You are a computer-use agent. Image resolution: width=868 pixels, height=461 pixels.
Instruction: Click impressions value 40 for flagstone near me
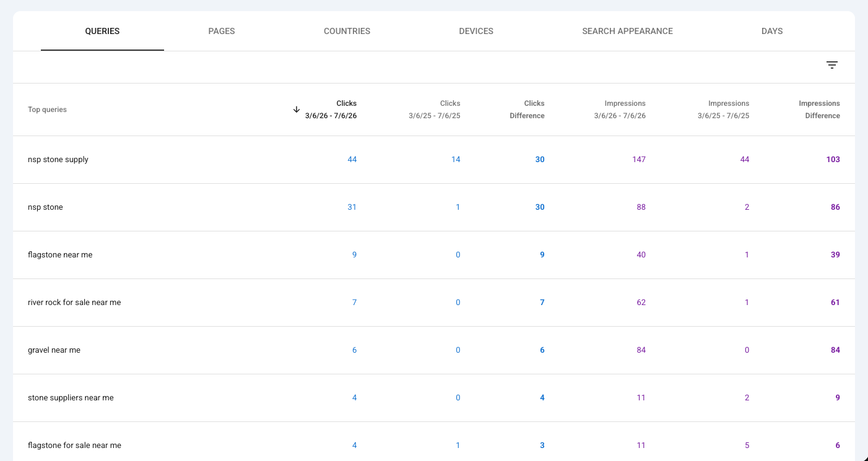click(x=641, y=255)
